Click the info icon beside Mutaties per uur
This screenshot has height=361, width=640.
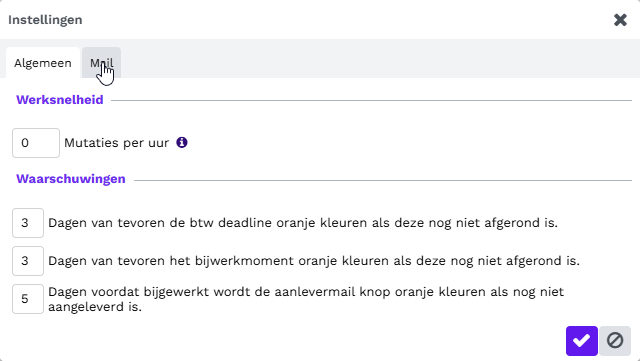[x=182, y=142]
